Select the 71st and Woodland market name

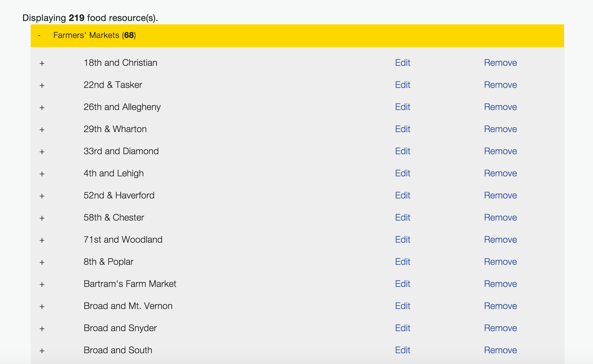[123, 240]
